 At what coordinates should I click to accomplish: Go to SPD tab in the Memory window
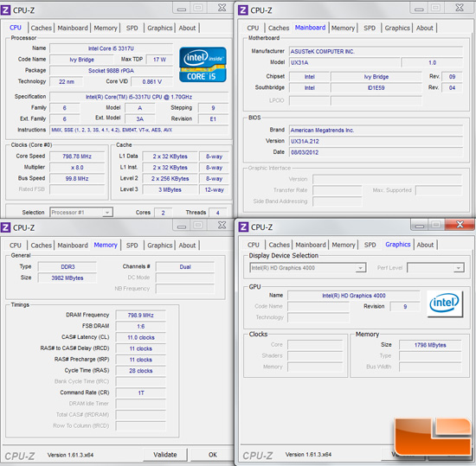(x=132, y=246)
